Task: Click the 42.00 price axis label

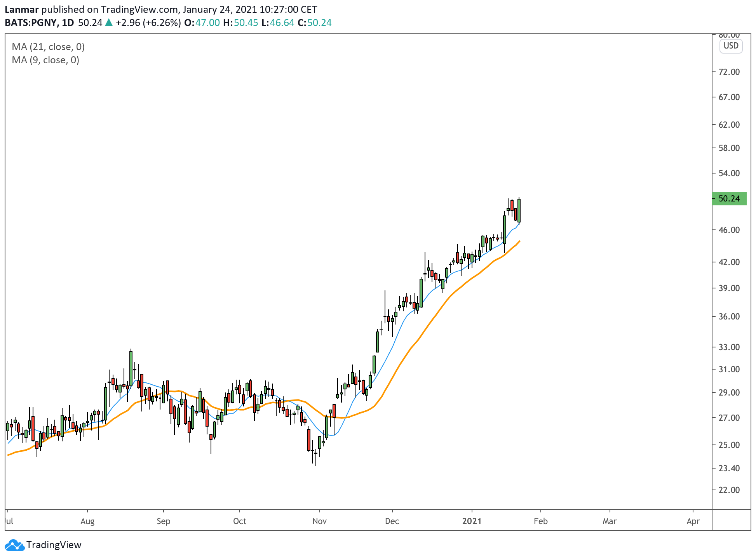Action: pyautogui.click(x=729, y=262)
